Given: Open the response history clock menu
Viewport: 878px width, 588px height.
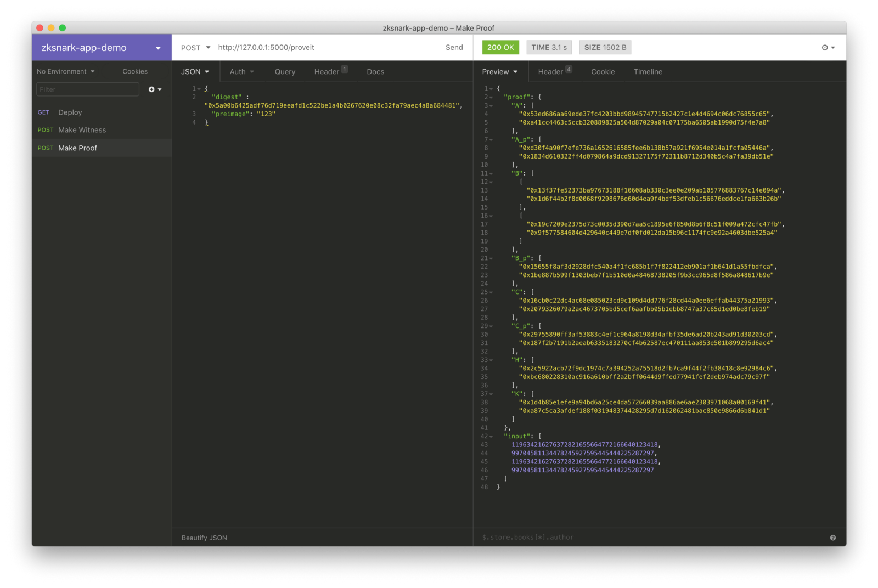Looking at the screenshot, I should (x=828, y=48).
